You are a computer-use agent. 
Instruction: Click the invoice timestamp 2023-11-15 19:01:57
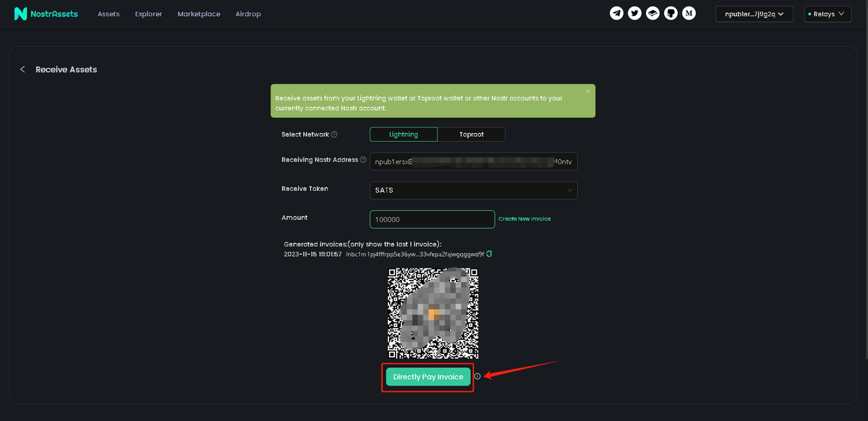click(312, 255)
